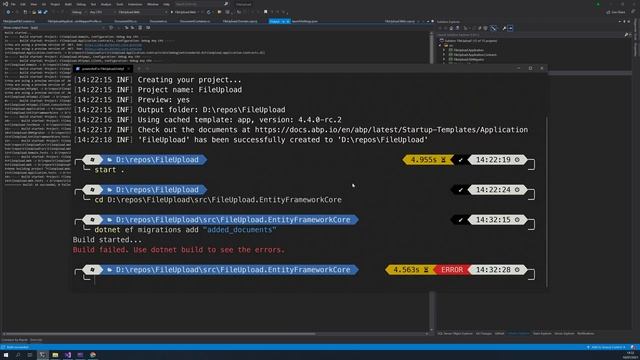Open the Build menu

coord(68,4)
